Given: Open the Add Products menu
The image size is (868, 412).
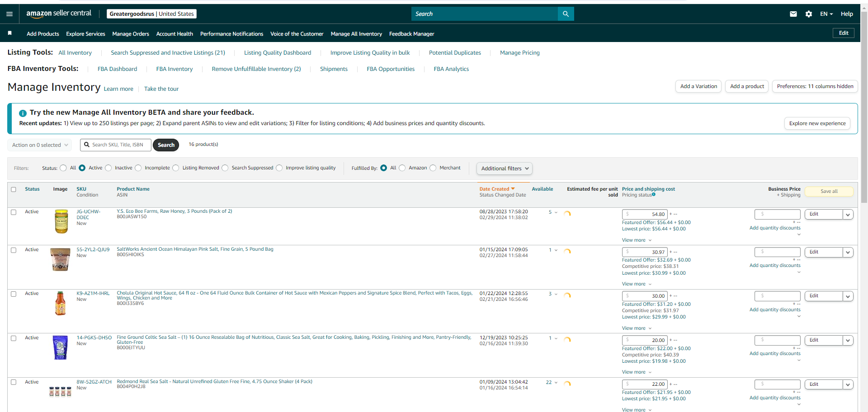Looking at the screenshot, I should pos(43,34).
